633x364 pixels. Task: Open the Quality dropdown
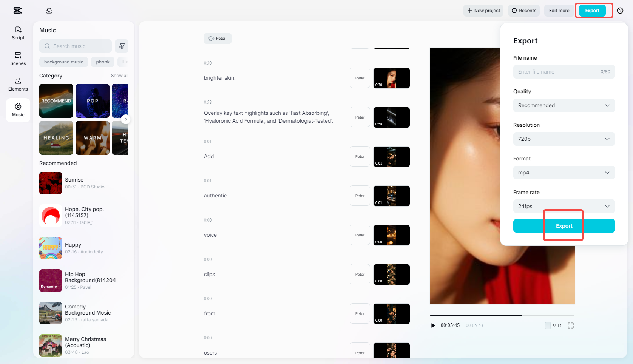pos(564,105)
